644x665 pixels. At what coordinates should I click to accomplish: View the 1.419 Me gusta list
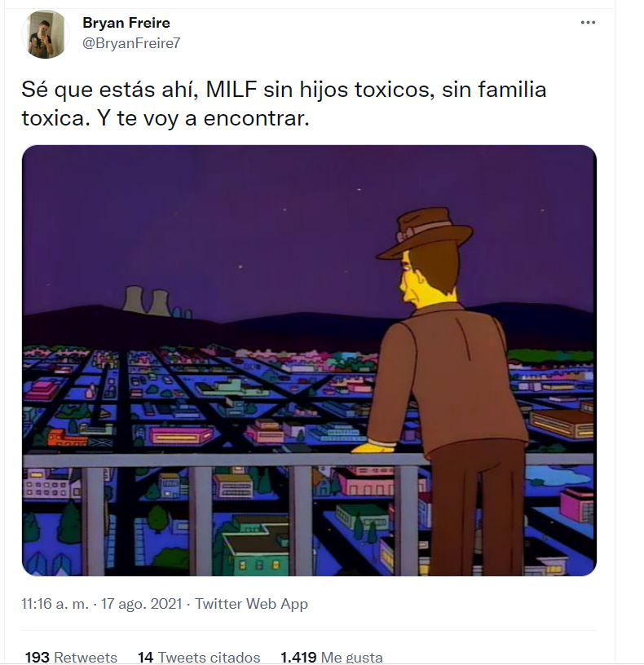331,657
